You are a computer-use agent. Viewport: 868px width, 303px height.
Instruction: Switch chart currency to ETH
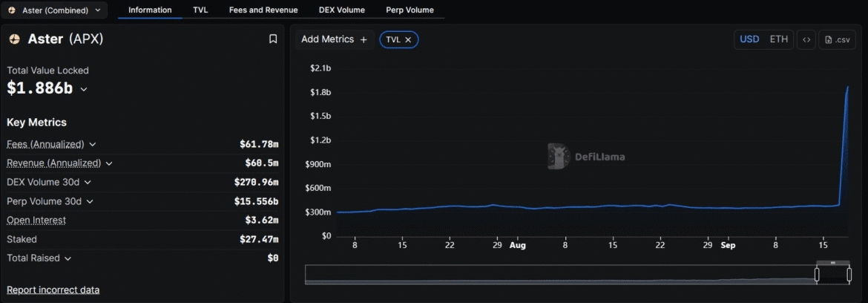coord(778,39)
